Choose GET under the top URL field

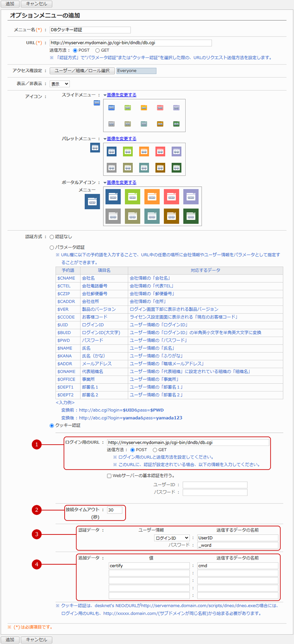coord(97,50)
